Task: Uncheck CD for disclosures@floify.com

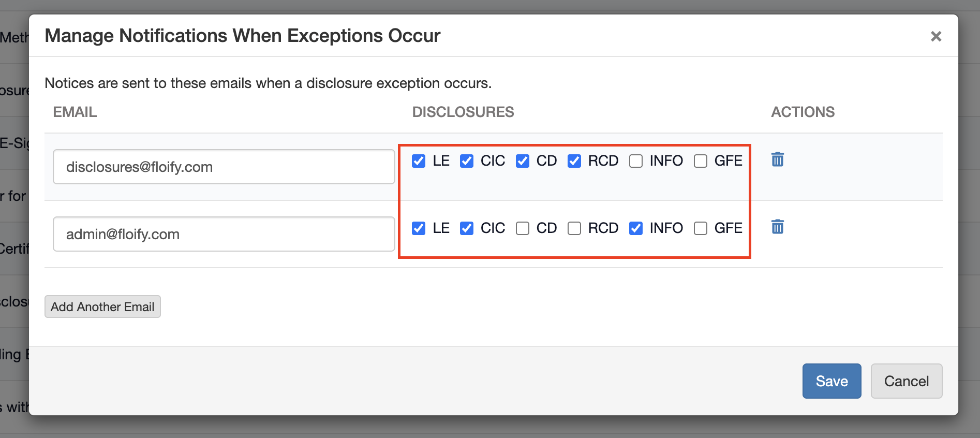Action: (523, 161)
